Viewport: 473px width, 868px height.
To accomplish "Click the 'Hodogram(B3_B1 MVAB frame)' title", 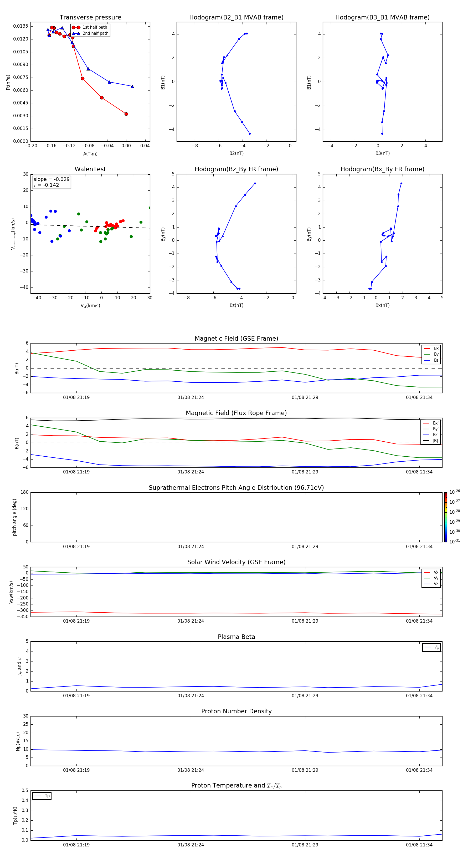I will [x=382, y=18].
